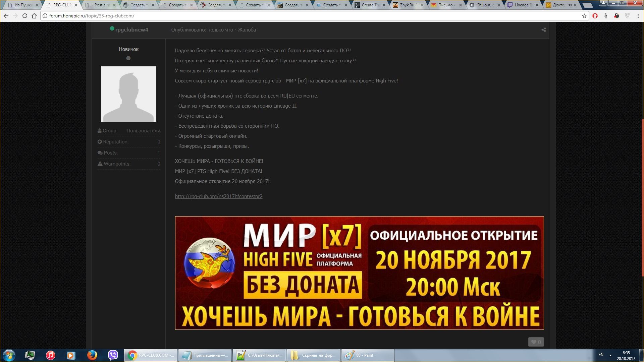This screenshot has width=644, height=362.
Task: Bookmark the page with the star icon
Action: point(584,16)
